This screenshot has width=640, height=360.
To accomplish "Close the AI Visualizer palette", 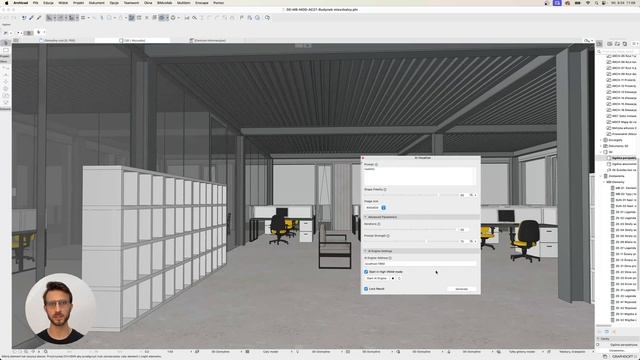I will click(x=363, y=158).
